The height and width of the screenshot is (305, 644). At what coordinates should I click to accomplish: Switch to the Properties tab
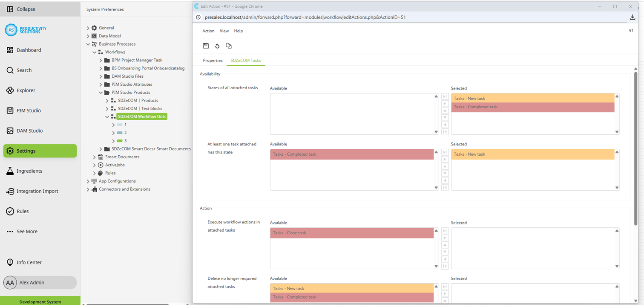tap(213, 61)
